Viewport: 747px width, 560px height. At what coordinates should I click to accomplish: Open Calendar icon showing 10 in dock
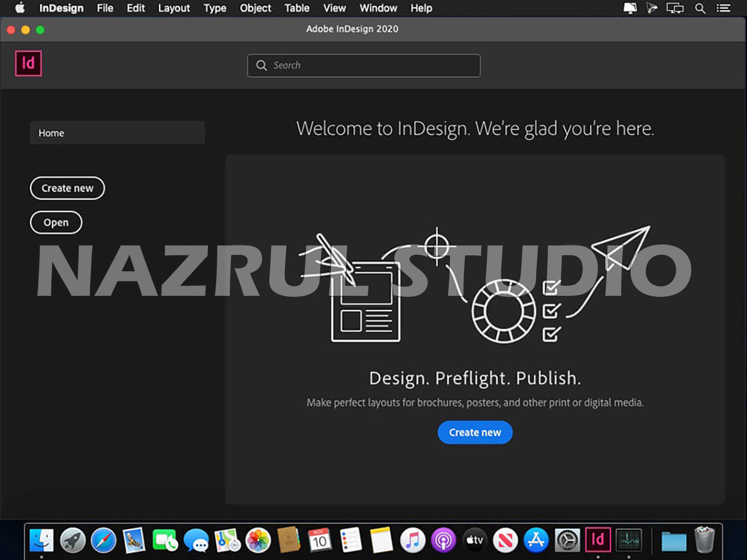320,541
